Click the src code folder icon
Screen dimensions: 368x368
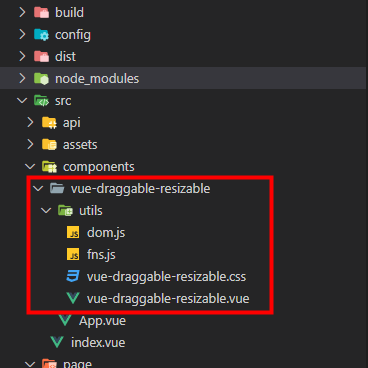point(42,101)
